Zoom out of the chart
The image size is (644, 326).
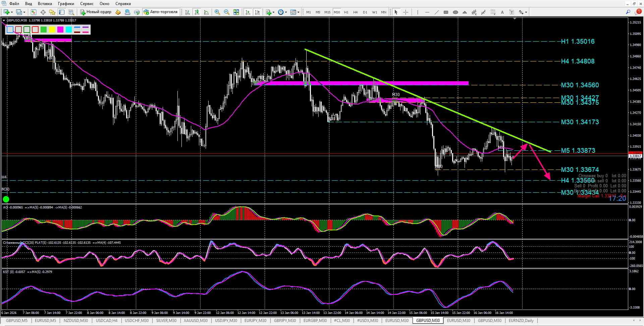pos(227,12)
